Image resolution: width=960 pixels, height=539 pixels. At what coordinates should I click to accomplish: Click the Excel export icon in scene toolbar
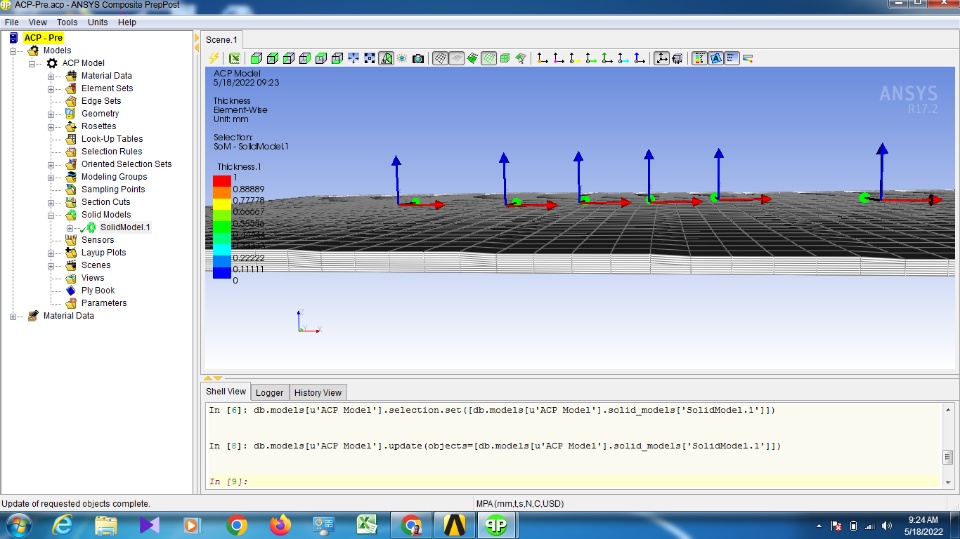pyautogui.click(x=234, y=59)
